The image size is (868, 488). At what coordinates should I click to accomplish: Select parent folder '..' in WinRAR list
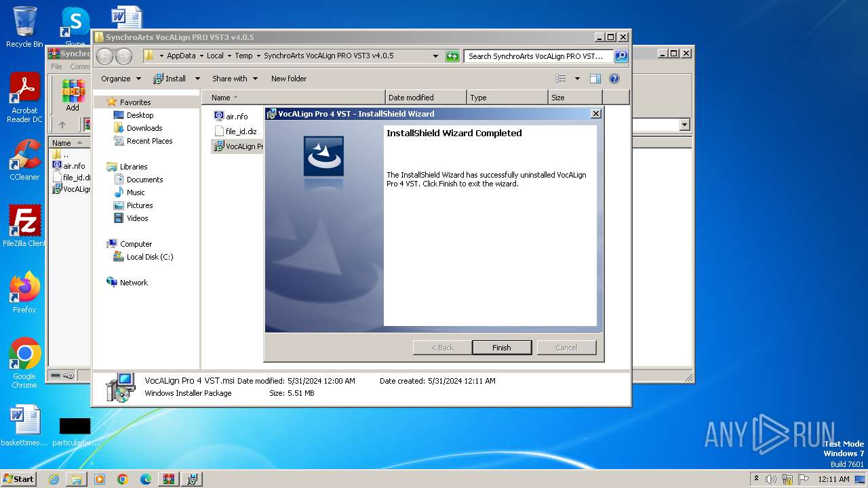[x=61, y=155]
